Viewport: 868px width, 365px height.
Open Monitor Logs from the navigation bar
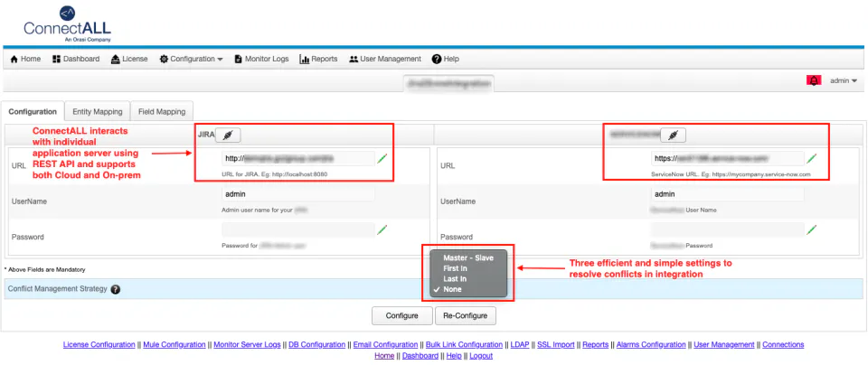coord(261,59)
